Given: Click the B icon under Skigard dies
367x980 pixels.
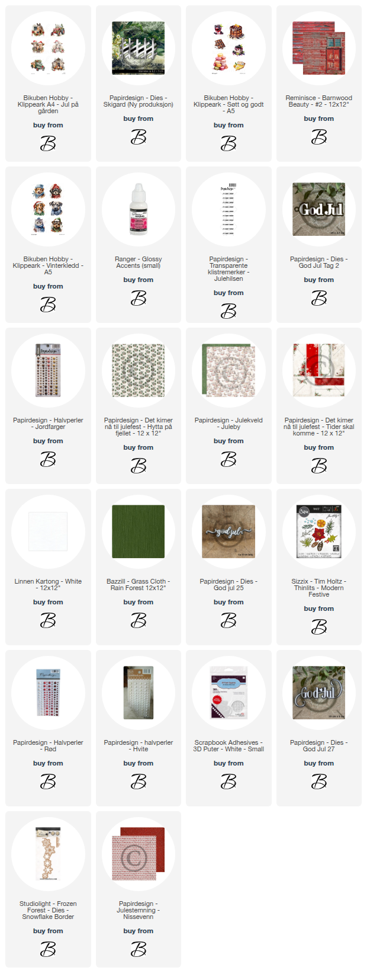Looking at the screenshot, I should click(139, 137).
